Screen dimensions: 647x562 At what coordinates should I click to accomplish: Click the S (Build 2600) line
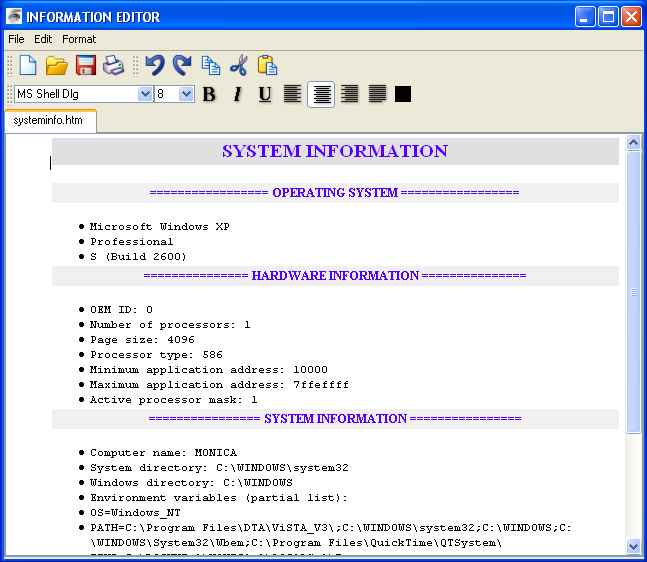[x=138, y=257]
